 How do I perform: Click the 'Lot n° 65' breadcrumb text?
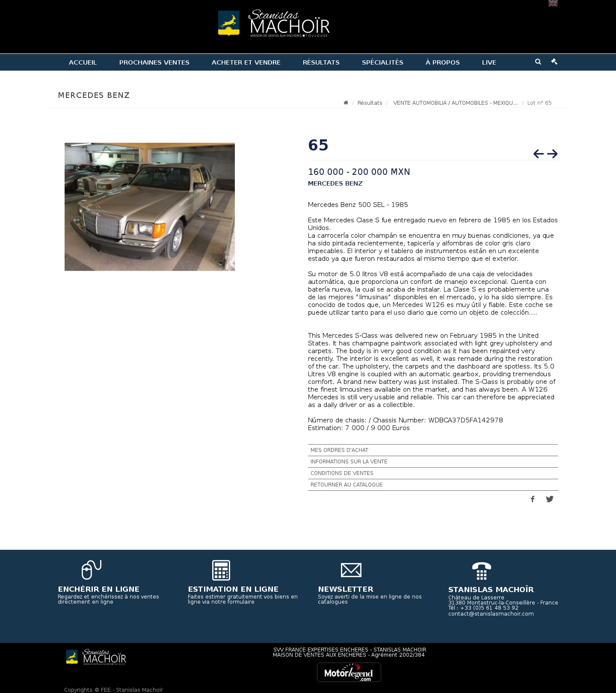click(x=539, y=103)
